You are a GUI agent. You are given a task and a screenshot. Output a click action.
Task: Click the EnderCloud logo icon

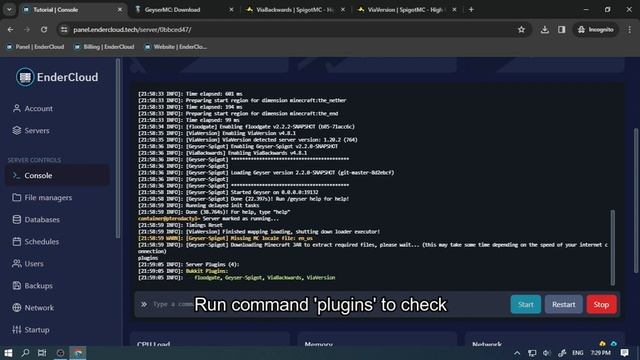(25, 77)
